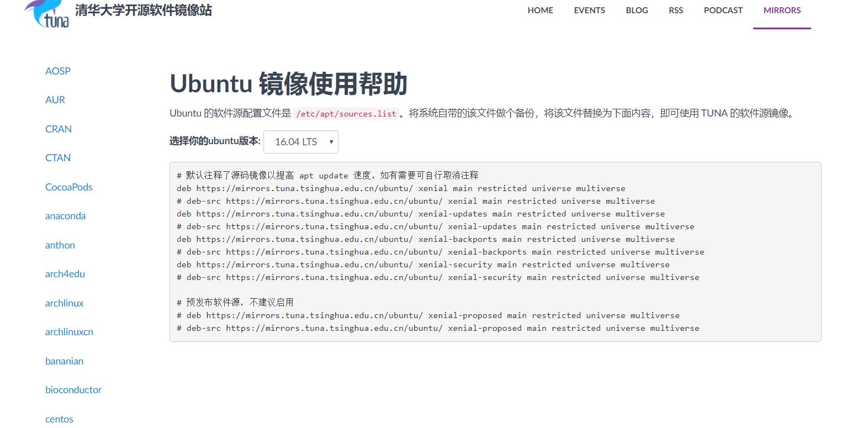Image resolution: width=868 pixels, height=428 pixels.
Task: Open the archlinux mirror help link
Action: click(65, 303)
